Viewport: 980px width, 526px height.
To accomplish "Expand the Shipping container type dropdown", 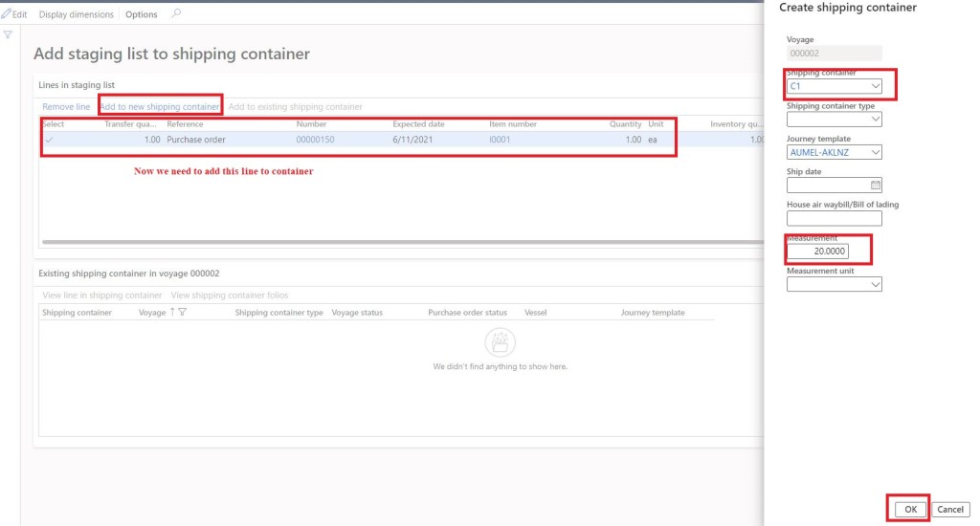I will click(x=875, y=120).
